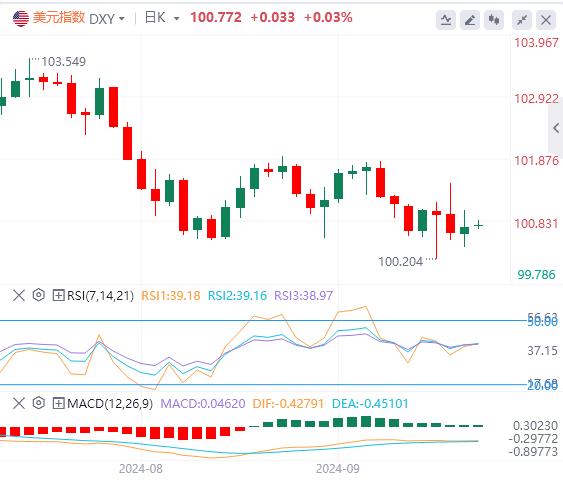This screenshot has height=481, width=563.
Task: Select the 2024-09 date axis label
Action: (x=338, y=469)
